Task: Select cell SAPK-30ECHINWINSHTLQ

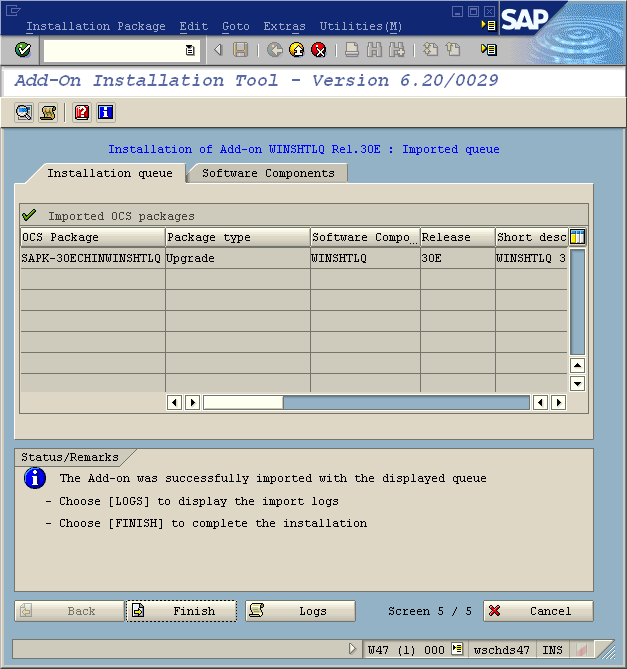Action: pos(93,258)
